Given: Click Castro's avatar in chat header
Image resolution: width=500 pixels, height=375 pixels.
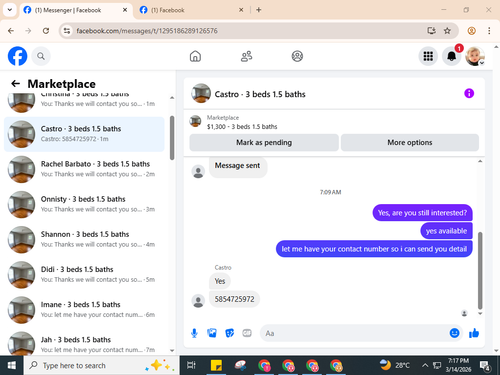Looking at the screenshot, I should 201,93.
